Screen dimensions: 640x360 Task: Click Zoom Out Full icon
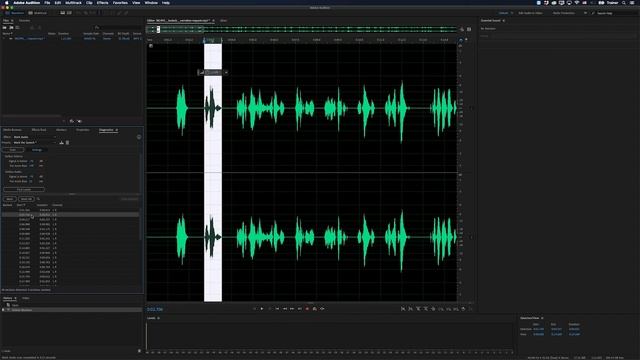coord(433,309)
